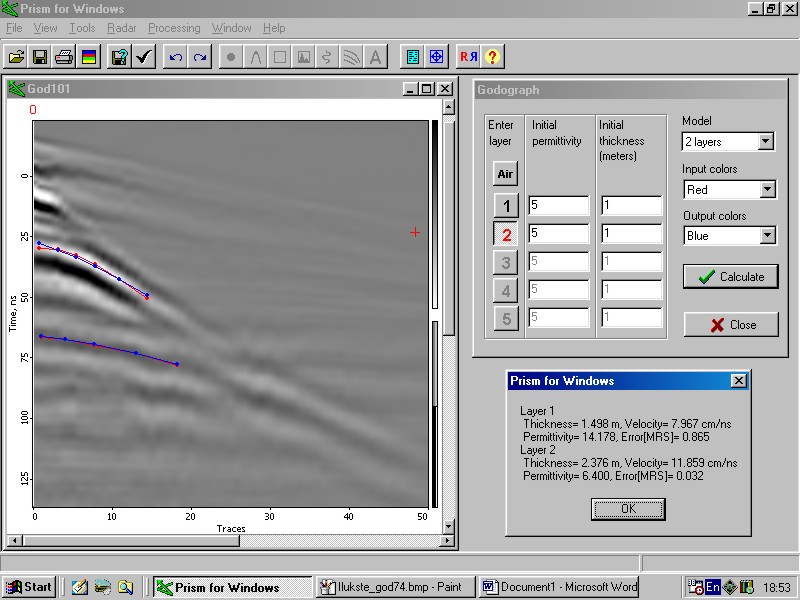Select layer 2 button

pyautogui.click(x=506, y=234)
